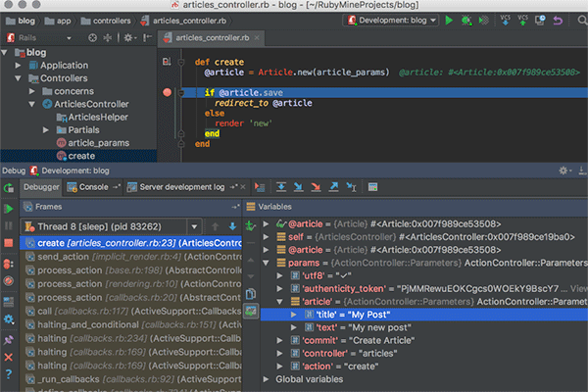Select the articles_controller.rb editor tab

click(x=213, y=37)
